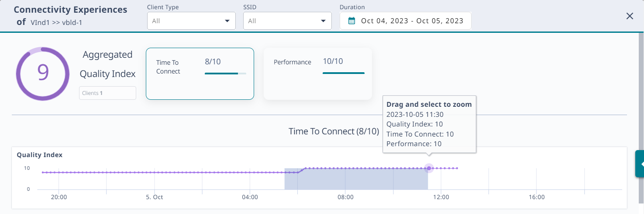The image size is (644, 214).
Task: Select the Performance card
Action: coord(317,74)
